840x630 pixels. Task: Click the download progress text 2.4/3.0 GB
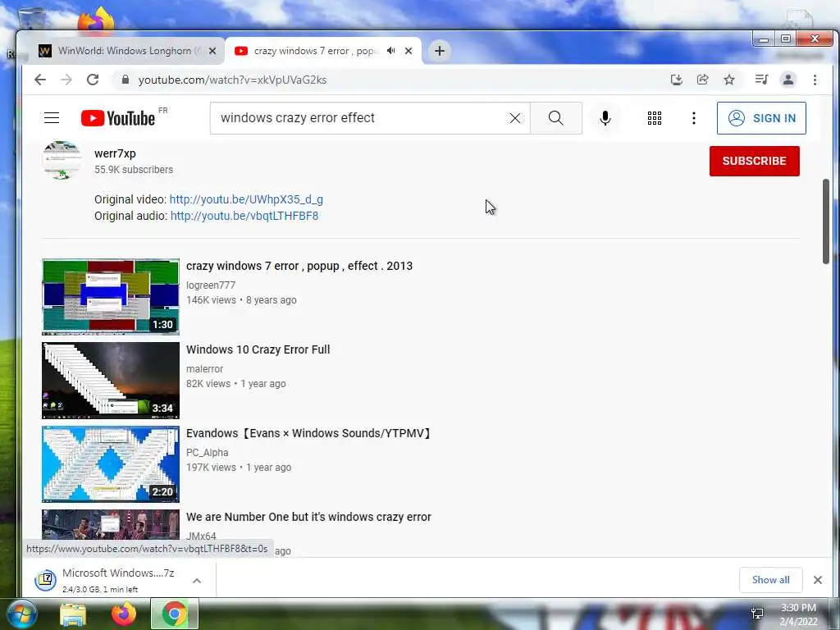click(x=100, y=589)
